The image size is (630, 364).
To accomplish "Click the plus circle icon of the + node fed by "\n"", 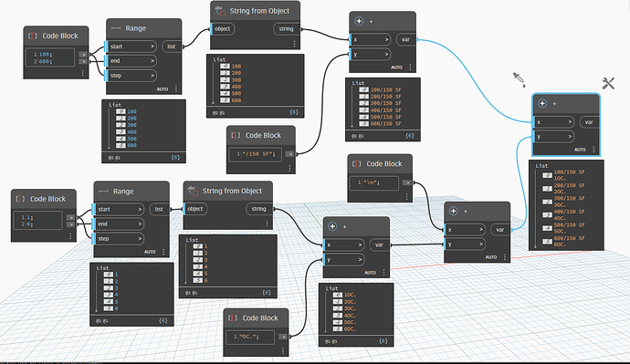I will tap(453, 211).
